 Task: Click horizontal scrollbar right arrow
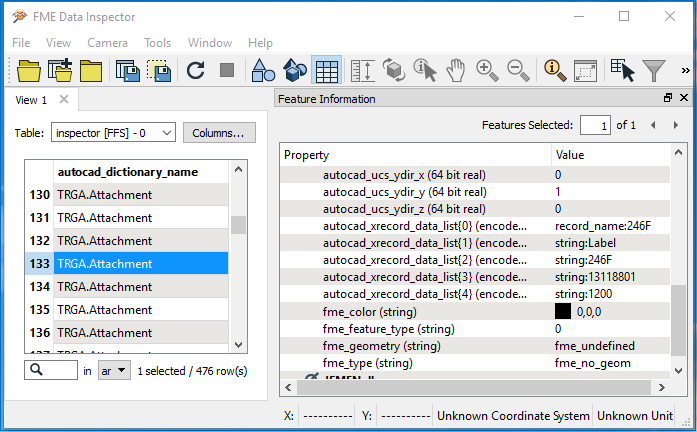pos(662,388)
